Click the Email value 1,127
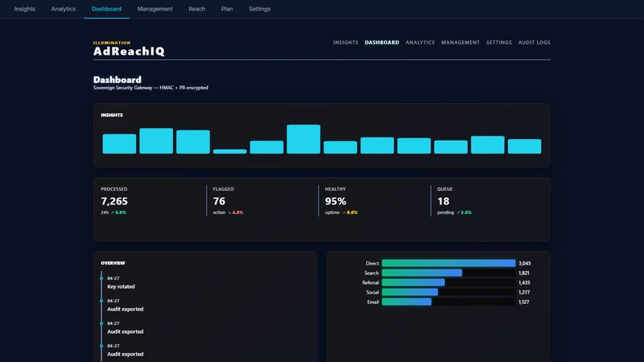The height and width of the screenshot is (362, 644). click(x=524, y=302)
